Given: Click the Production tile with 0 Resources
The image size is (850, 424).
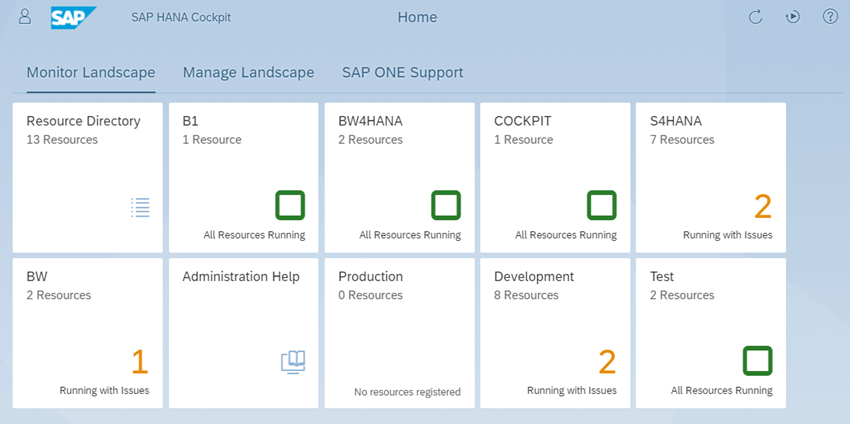Looking at the screenshot, I should click(x=400, y=333).
